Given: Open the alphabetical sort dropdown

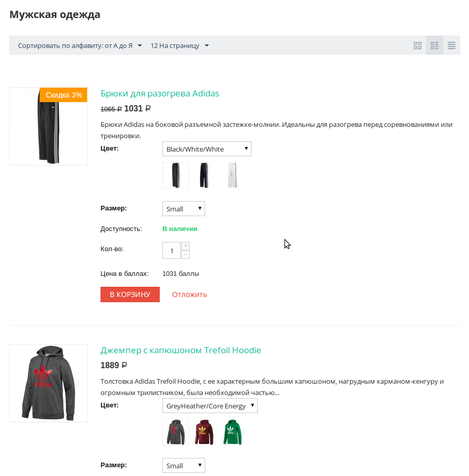Looking at the screenshot, I should point(79,46).
